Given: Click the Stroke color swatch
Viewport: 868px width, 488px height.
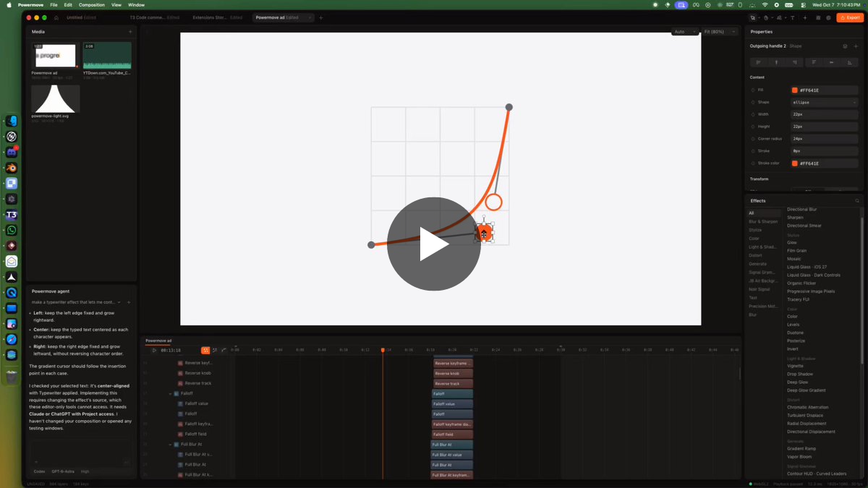Looking at the screenshot, I should pyautogui.click(x=795, y=163).
